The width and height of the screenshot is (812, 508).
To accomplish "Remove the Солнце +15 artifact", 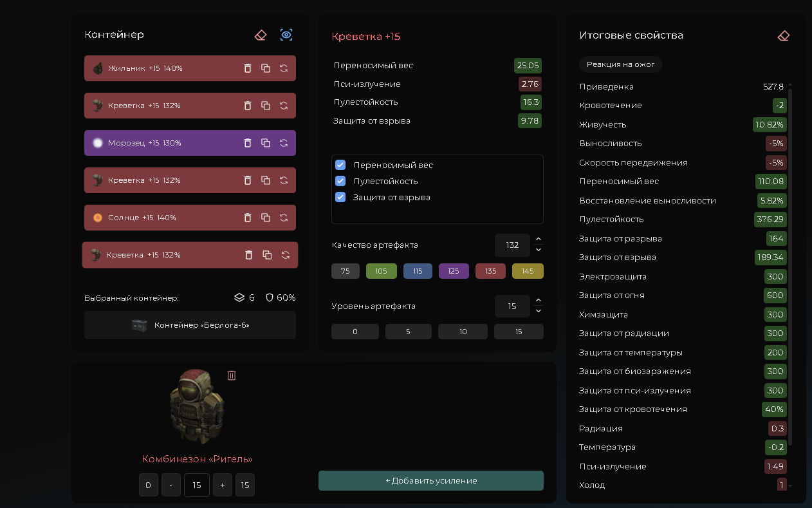I will coord(248,218).
